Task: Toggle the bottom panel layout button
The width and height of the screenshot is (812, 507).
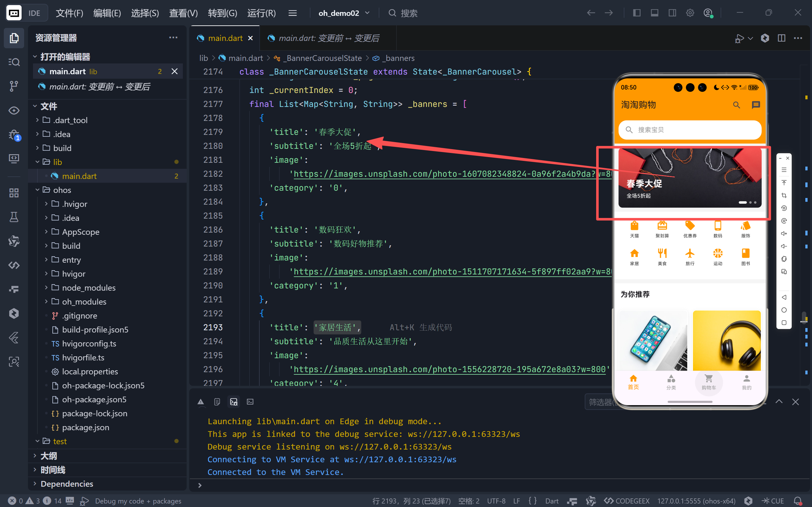Action: coord(654,13)
